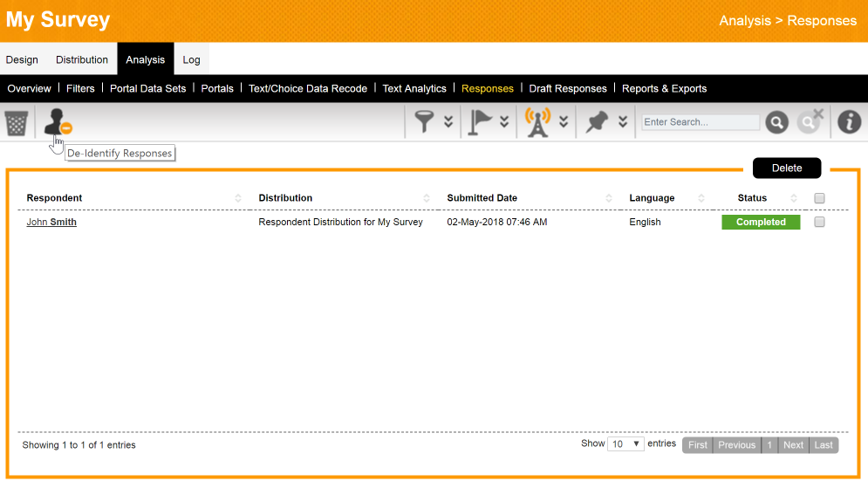Open the information icon

849,122
